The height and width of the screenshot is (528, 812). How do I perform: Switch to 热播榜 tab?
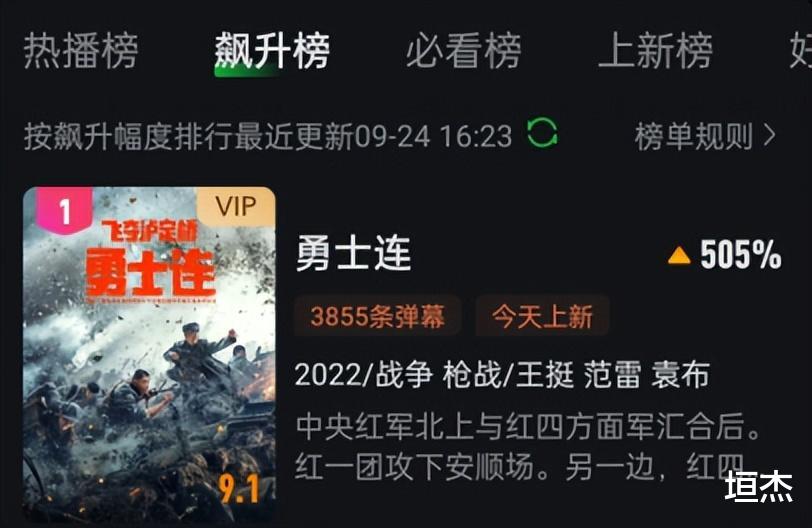[x=80, y=50]
